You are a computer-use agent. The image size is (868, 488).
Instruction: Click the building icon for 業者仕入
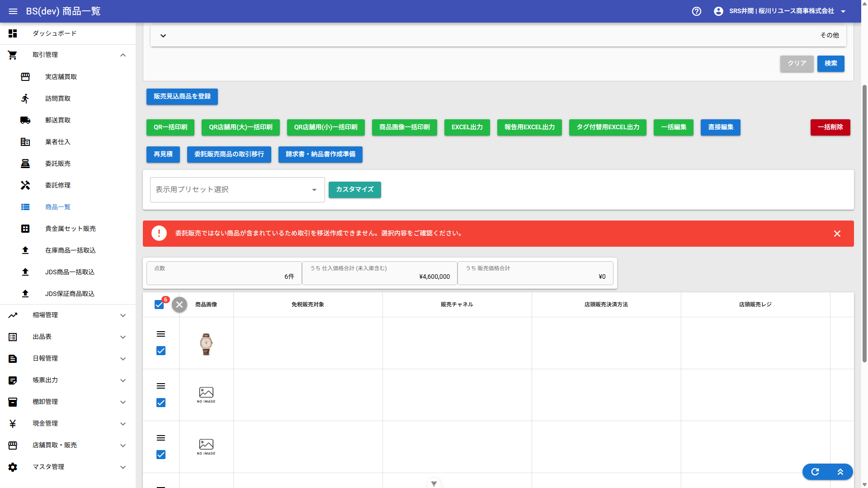pos(25,142)
